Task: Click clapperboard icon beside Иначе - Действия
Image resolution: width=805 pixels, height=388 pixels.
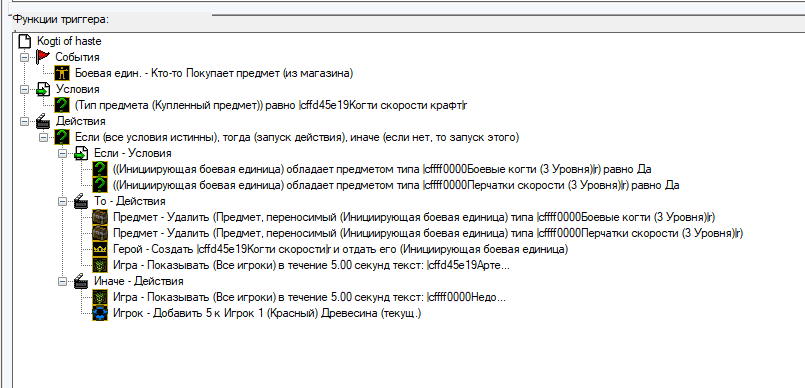Action: (81, 281)
